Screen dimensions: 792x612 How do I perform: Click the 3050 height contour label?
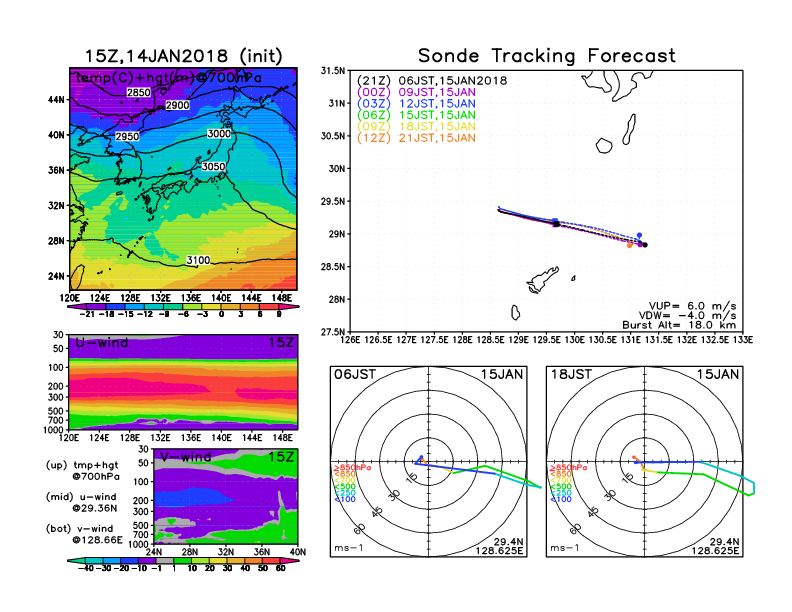pos(213,167)
